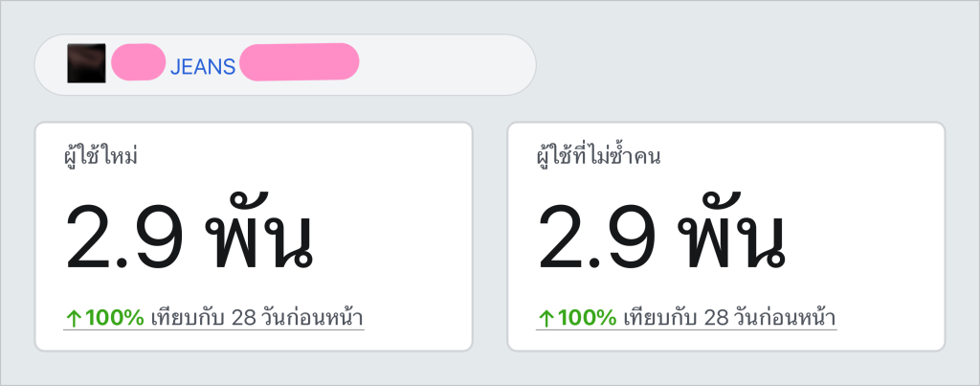The height and width of the screenshot is (386, 980).
Task: Select the empty area of the page selector pill
Action: [x=447, y=64]
